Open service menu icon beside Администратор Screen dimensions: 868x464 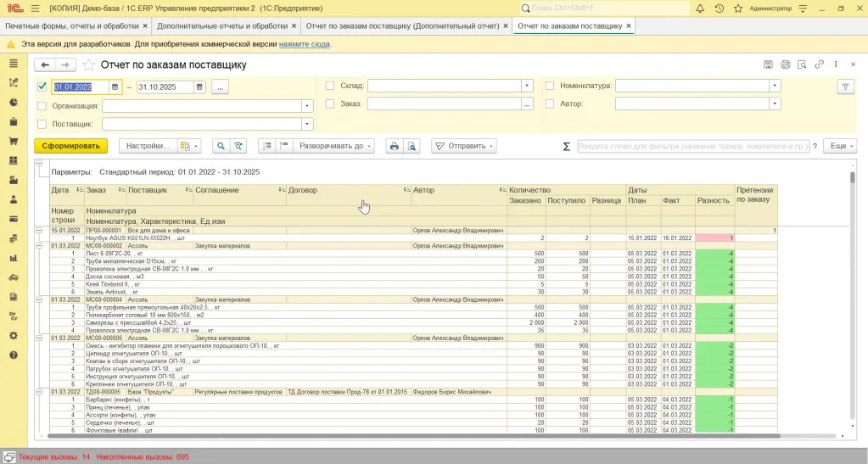click(x=803, y=8)
